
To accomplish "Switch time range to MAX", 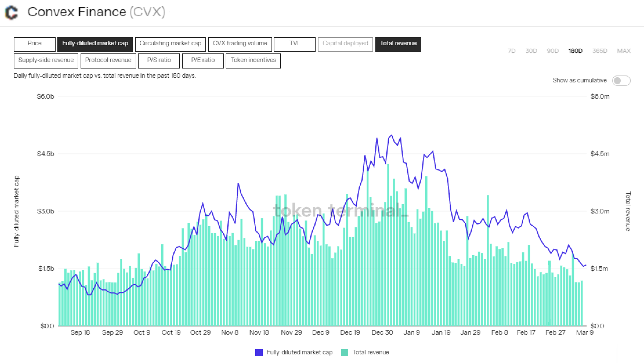I will [x=624, y=51].
